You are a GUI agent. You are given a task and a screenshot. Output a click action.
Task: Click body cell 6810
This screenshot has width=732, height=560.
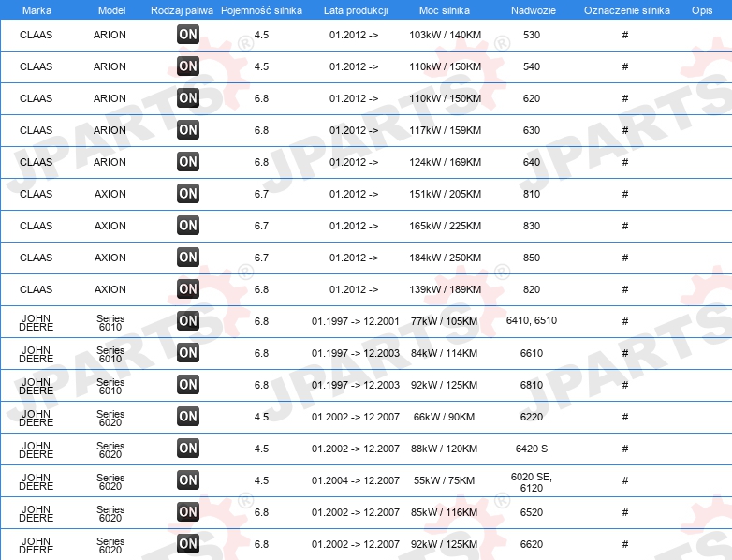(x=532, y=385)
